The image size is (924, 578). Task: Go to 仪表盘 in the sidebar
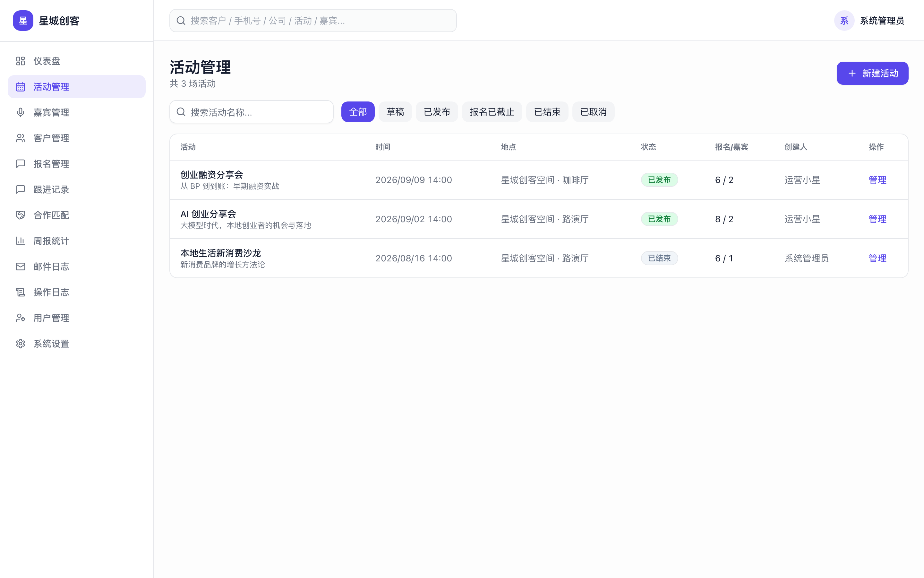tap(76, 61)
